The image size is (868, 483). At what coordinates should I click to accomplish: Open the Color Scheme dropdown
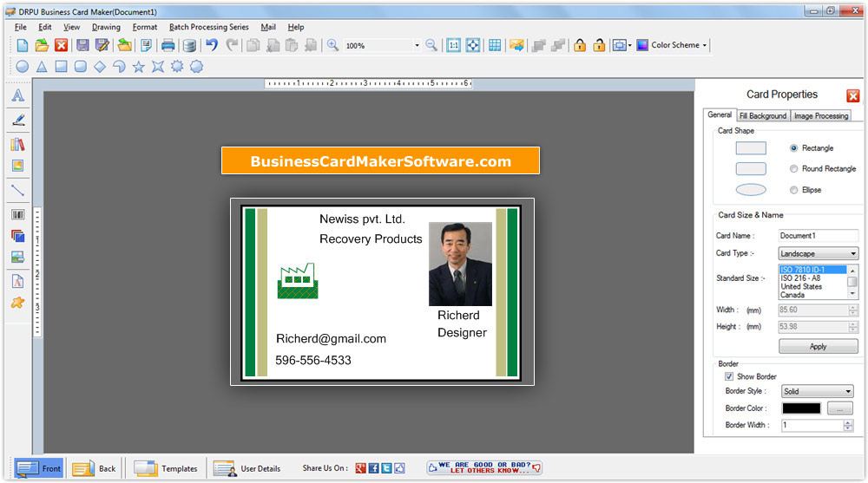[x=704, y=45]
